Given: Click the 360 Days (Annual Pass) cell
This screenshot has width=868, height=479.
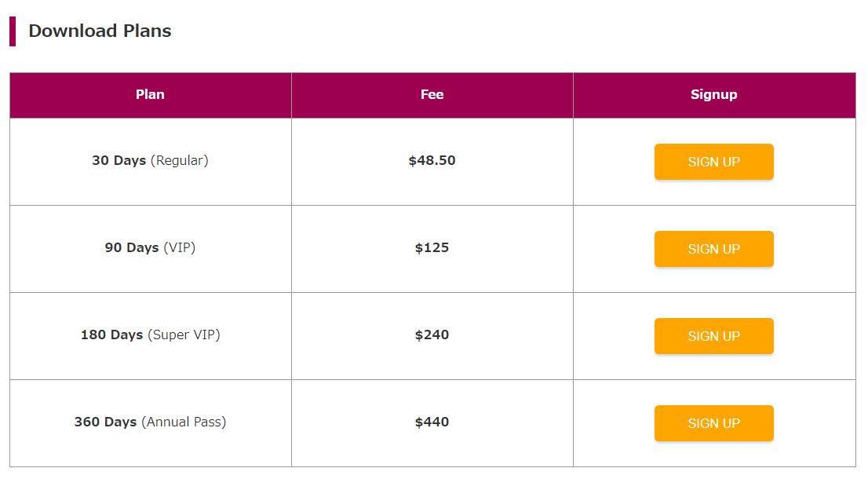Looking at the screenshot, I should coord(150,422).
